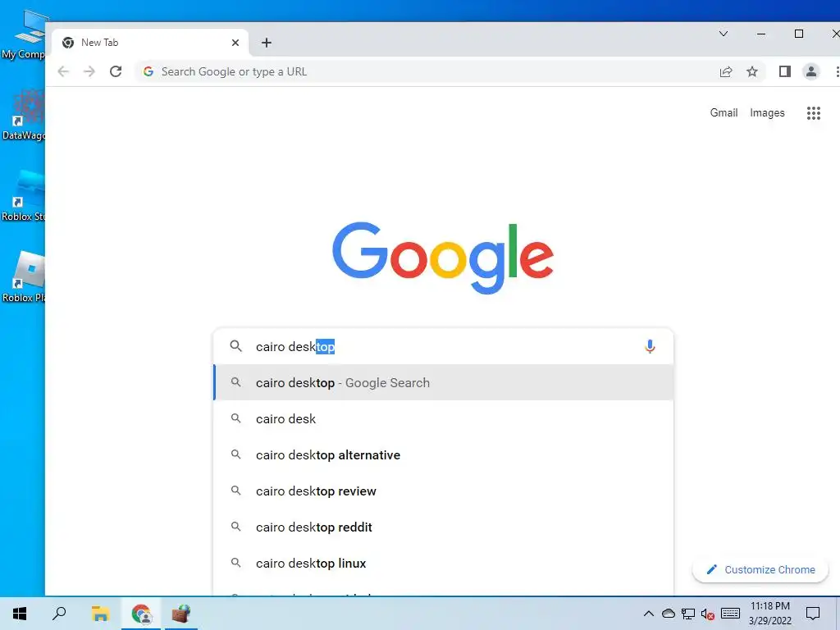Choose cairo desktop review suggestion

coord(444,491)
